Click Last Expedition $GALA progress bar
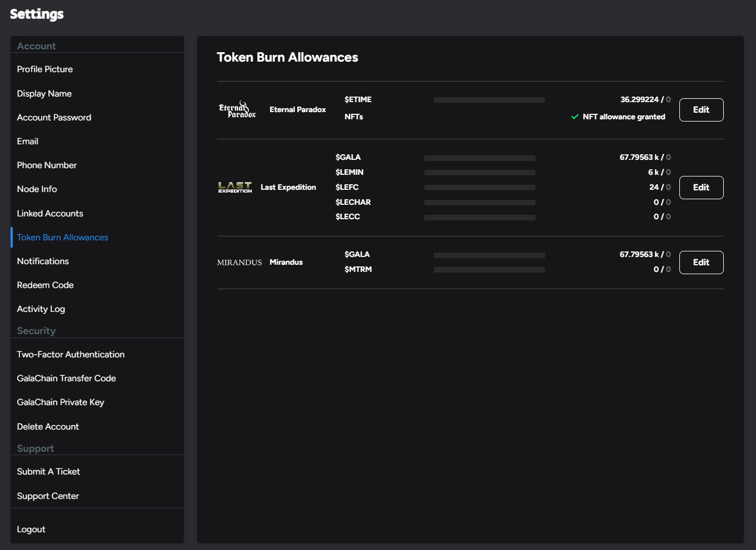 point(480,158)
